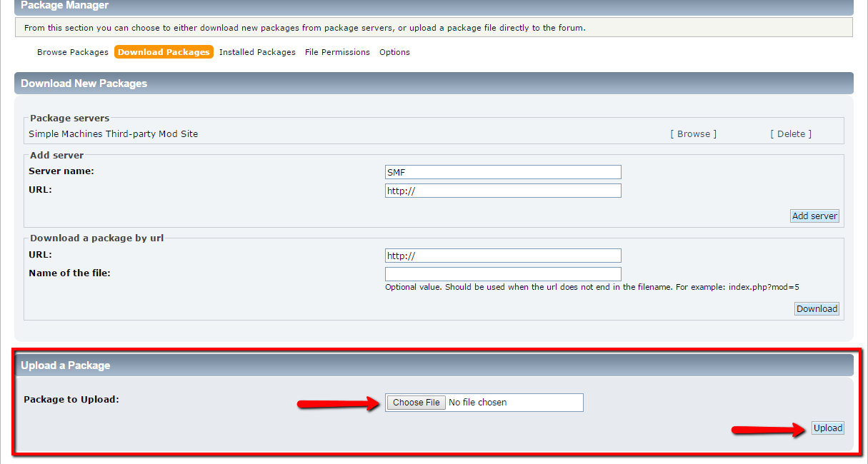
Task: Click inside the Server name field
Action: pos(502,171)
